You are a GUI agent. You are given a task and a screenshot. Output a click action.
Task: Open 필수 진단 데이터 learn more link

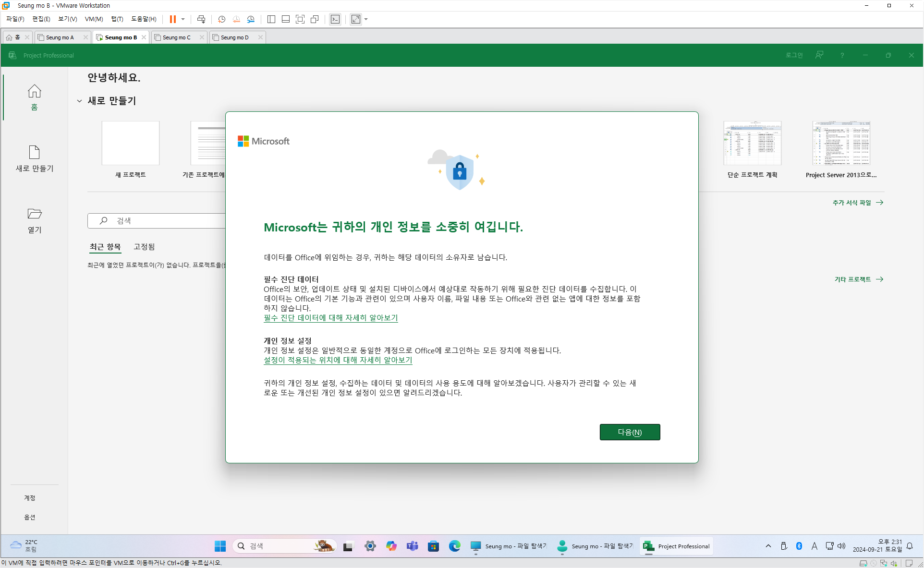pyautogui.click(x=330, y=318)
